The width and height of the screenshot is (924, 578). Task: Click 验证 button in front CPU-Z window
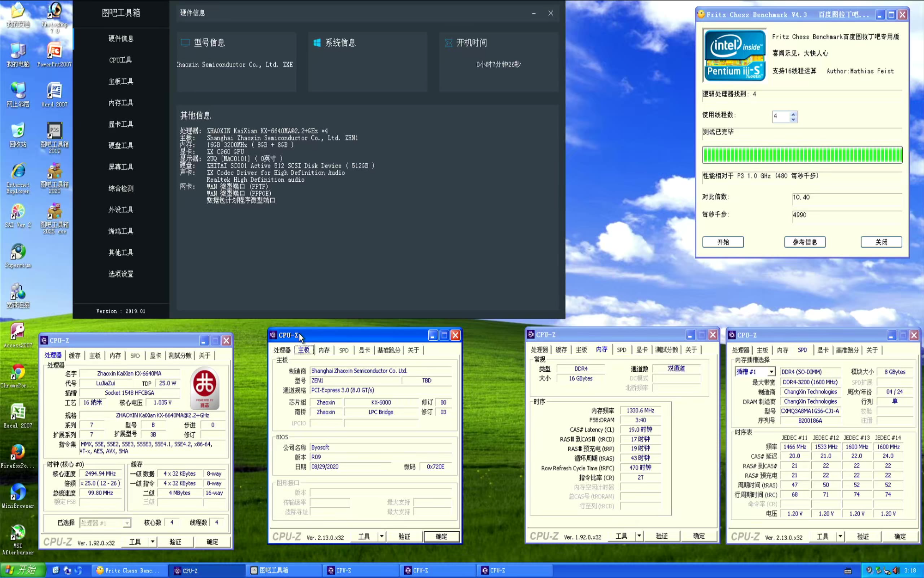[x=404, y=537]
